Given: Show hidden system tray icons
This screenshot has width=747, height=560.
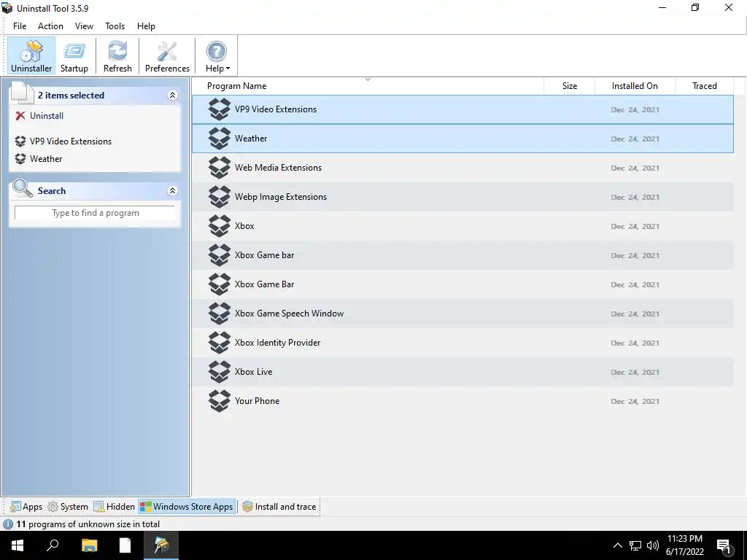Looking at the screenshot, I should (x=617, y=545).
